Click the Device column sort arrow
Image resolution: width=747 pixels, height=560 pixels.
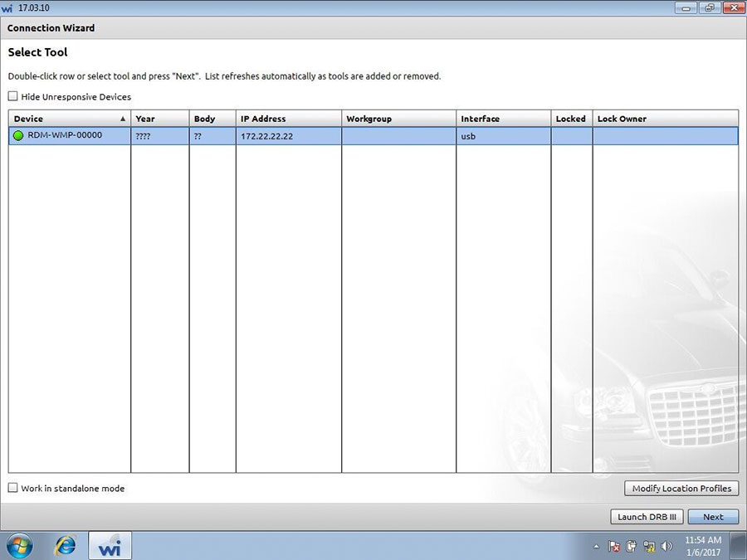click(x=123, y=119)
